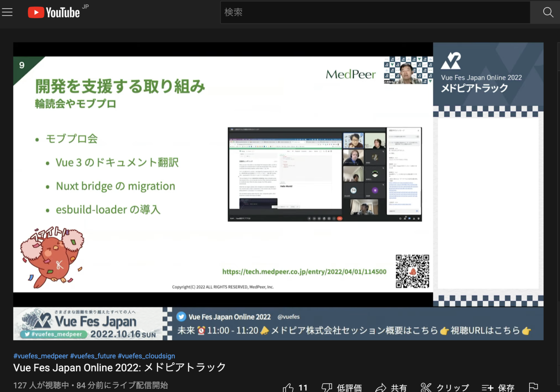
Task: Click the QR code on the slide
Action: [412, 271]
